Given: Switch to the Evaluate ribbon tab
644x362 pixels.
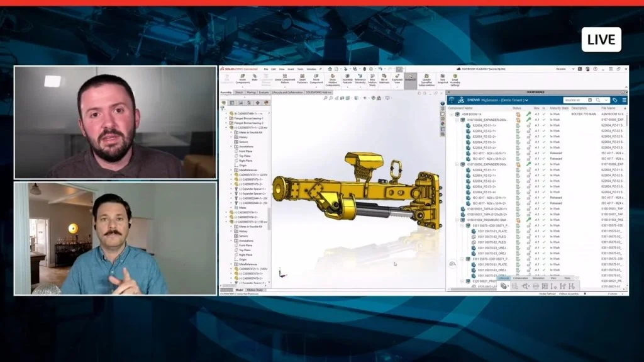Looking at the screenshot, I should [x=264, y=93].
